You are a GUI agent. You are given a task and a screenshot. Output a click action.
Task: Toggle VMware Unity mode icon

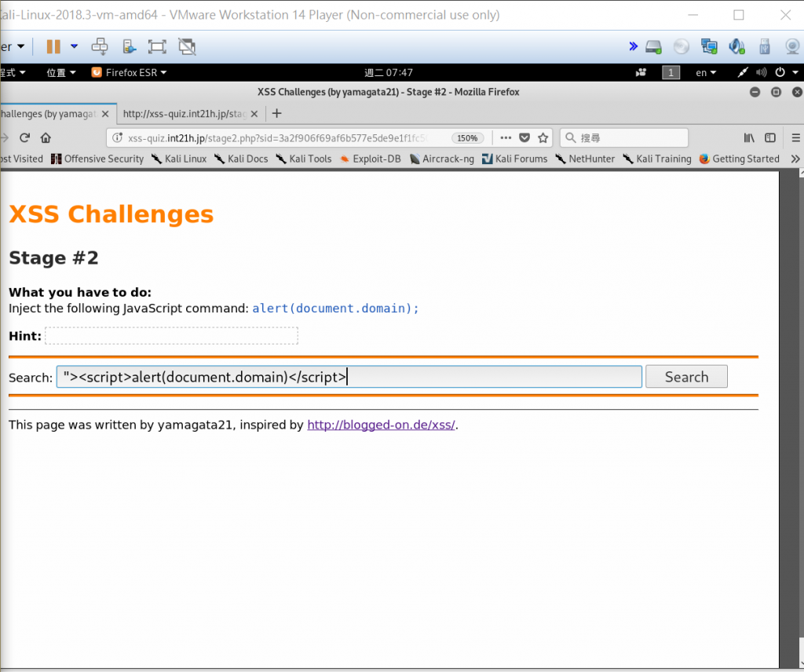(187, 46)
